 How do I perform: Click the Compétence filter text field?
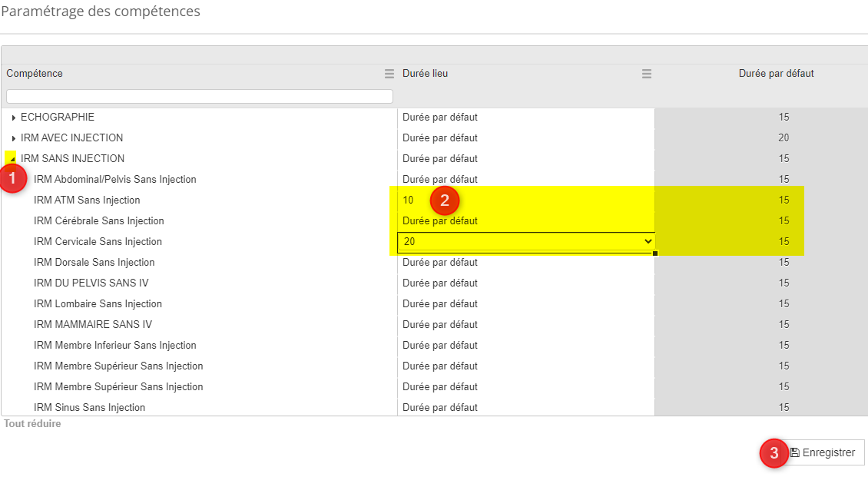tap(199, 97)
